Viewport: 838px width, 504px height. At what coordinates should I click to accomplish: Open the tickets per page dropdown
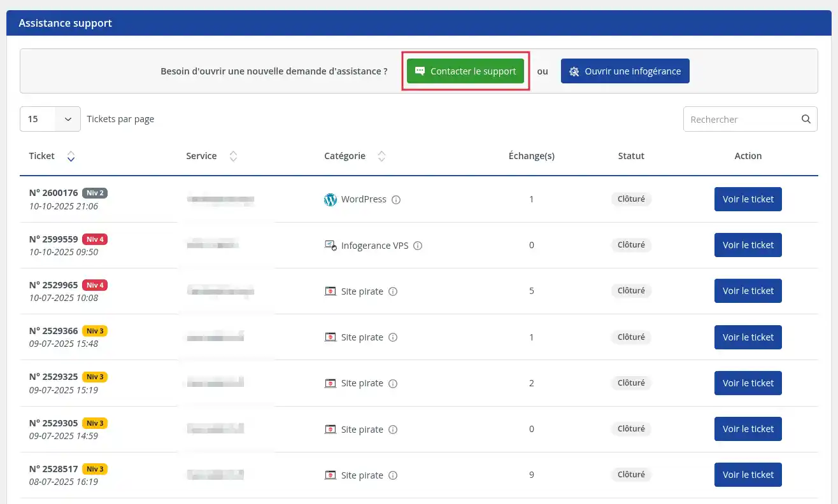(x=50, y=119)
